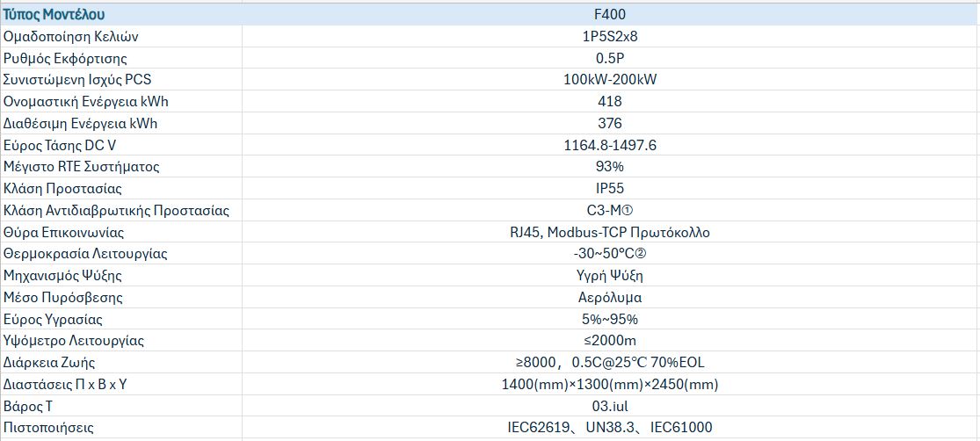Click the Αερόλυμα fire suppression cell
The image size is (980, 441).
[x=609, y=298]
